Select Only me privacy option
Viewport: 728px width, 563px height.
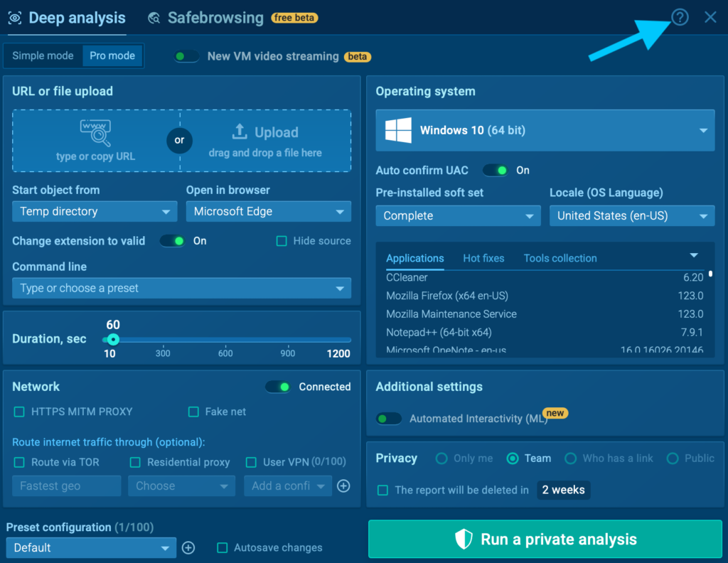[441, 459]
